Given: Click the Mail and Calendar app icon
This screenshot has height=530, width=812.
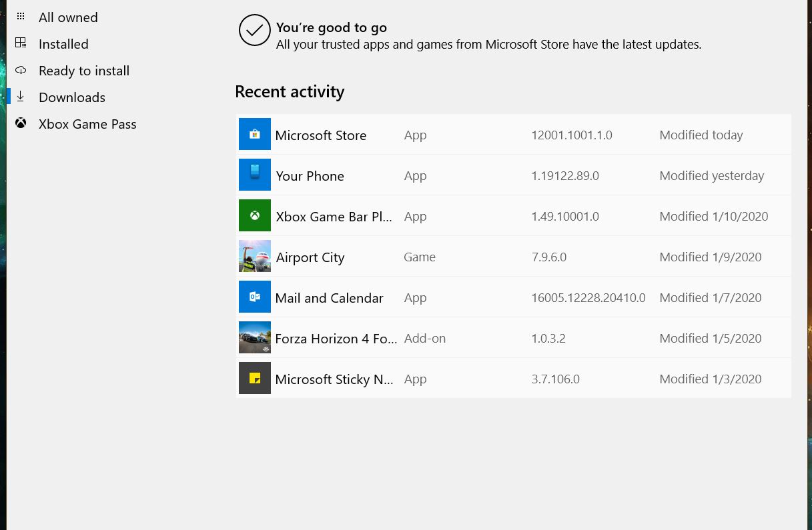Looking at the screenshot, I should coord(255,297).
